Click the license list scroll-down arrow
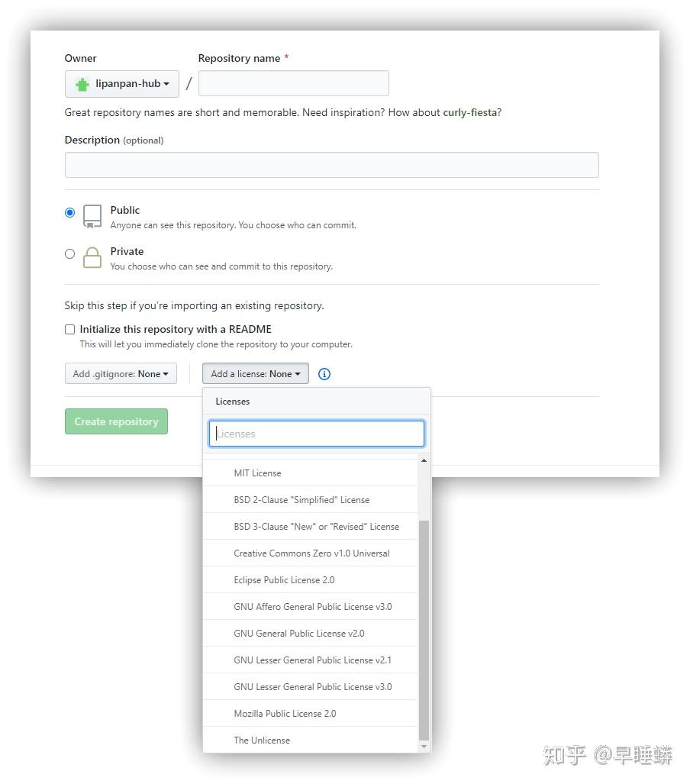 pyautogui.click(x=424, y=746)
